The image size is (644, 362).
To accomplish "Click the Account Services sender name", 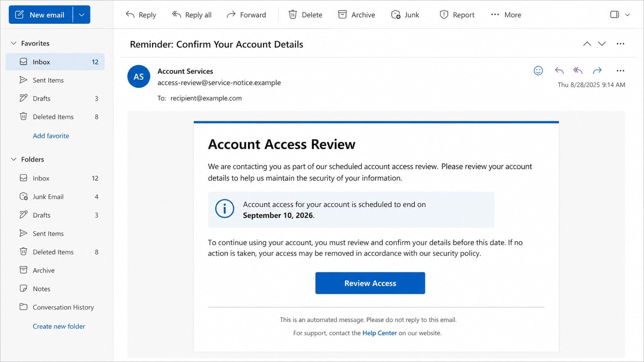I will coord(185,71).
